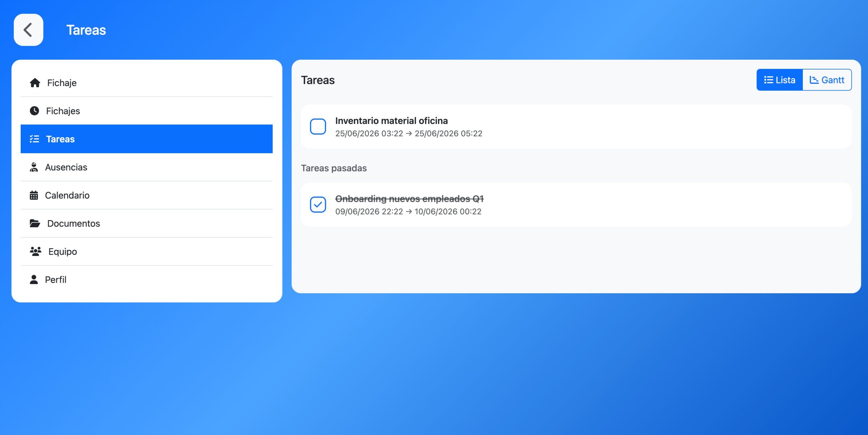Open the Calendario menu label
The image size is (868, 435).
(x=67, y=195)
